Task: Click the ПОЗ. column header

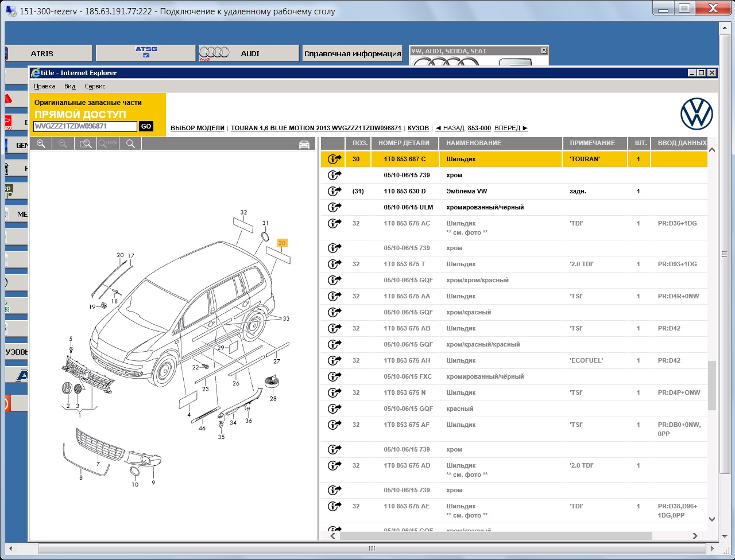Action: coord(360,143)
